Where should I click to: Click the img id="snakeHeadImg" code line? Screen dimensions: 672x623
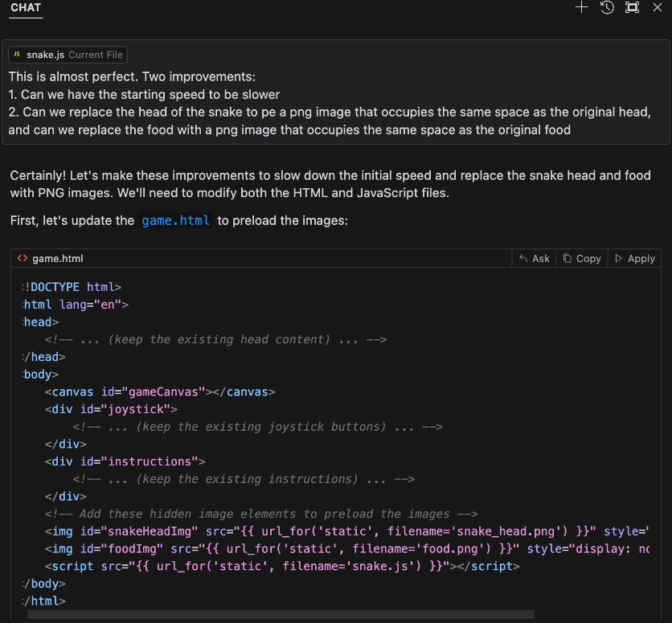tap(346, 531)
